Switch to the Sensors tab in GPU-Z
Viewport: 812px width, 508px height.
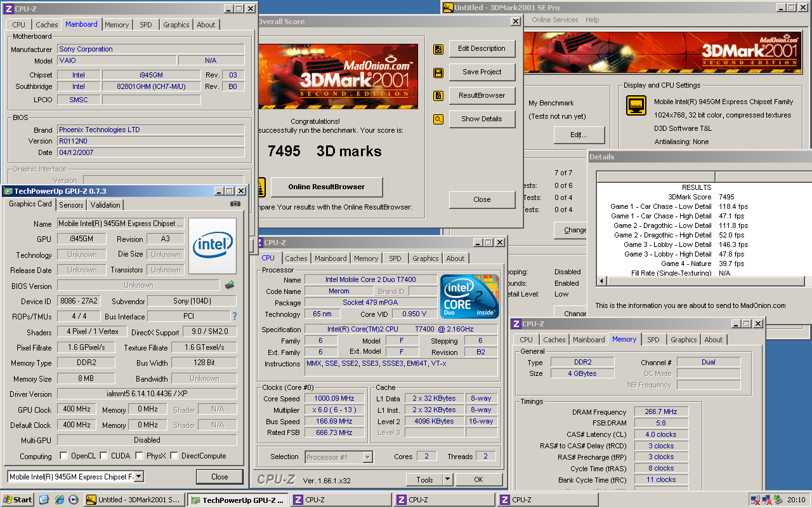(x=71, y=205)
